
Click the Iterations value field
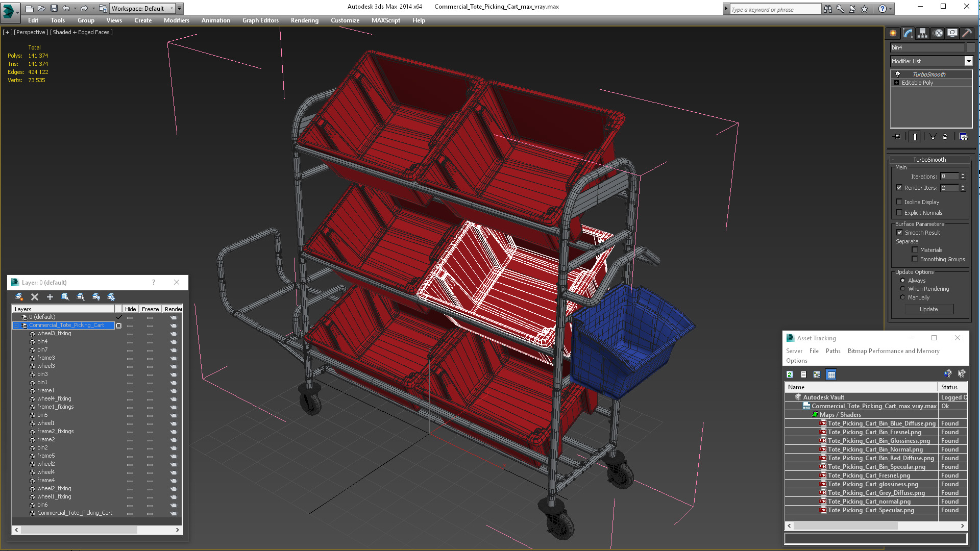pos(949,177)
